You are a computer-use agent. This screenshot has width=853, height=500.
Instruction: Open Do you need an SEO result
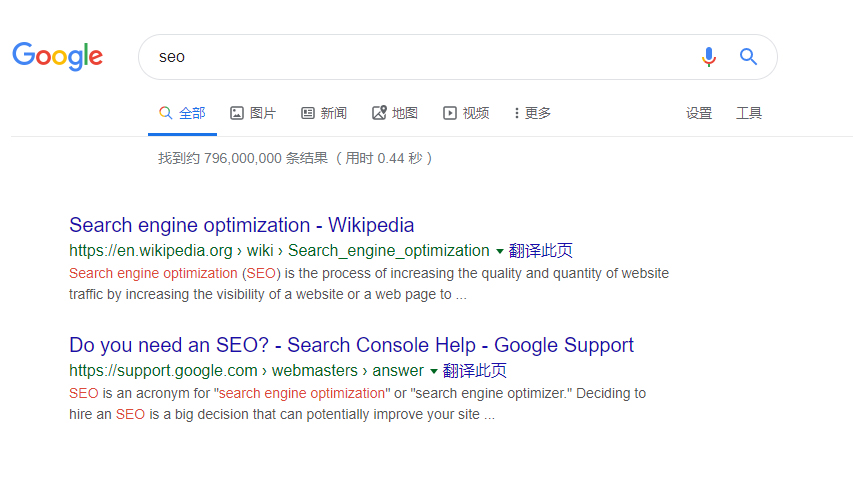coord(351,345)
